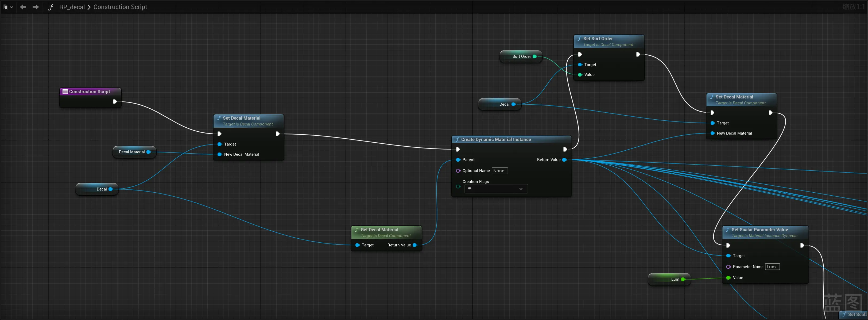Open the bookmark dropdown arrow in toolbar
The image size is (868, 320).
pyautogui.click(x=12, y=7)
